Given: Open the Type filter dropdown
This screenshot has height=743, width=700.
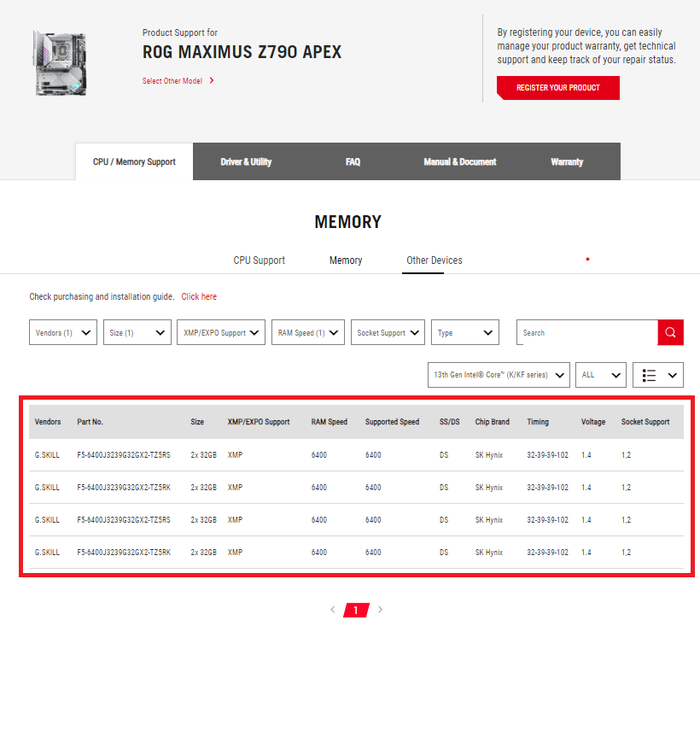Looking at the screenshot, I should pos(465,332).
